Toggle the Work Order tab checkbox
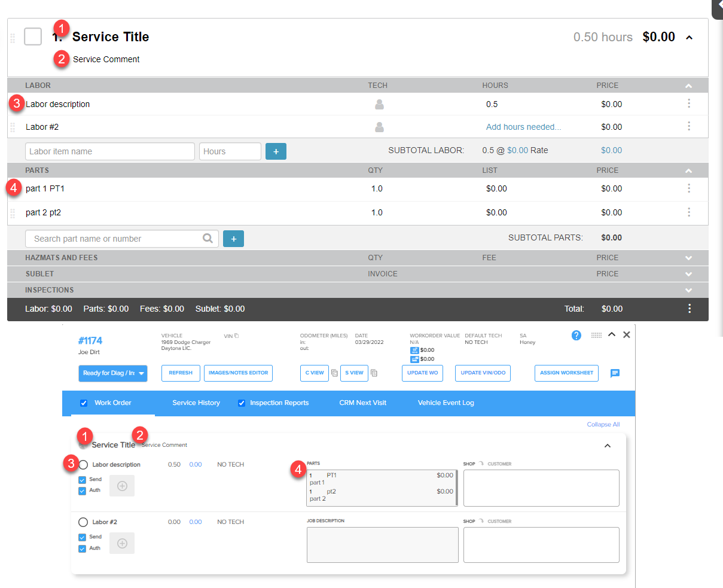The image size is (723, 588). tap(84, 403)
